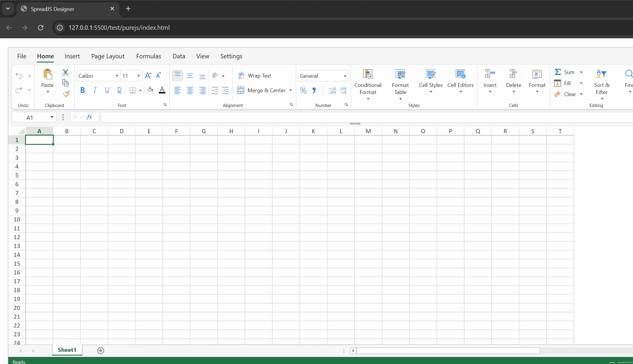This screenshot has height=364, width=633.
Task: Click Merge & Center button
Action: pyautogui.click(x=261, y=90)
